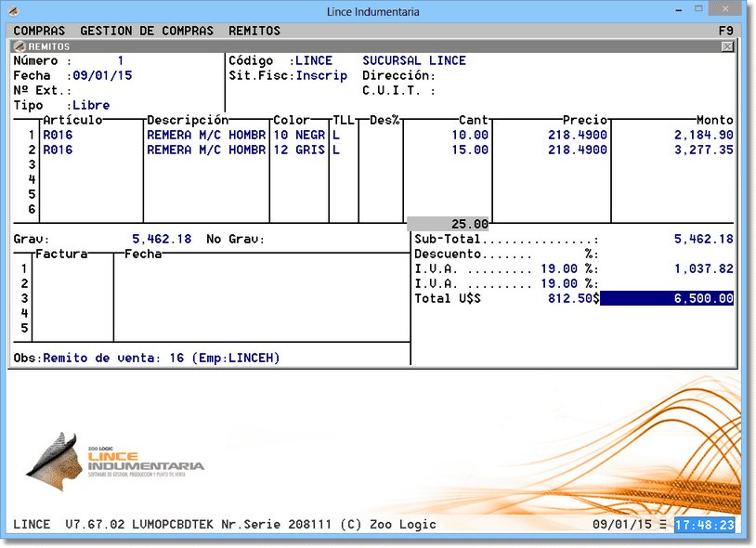The width and height of the screenshot is (756, 548).
Task: Click the Des% column header
Action: tap(385, 120)
